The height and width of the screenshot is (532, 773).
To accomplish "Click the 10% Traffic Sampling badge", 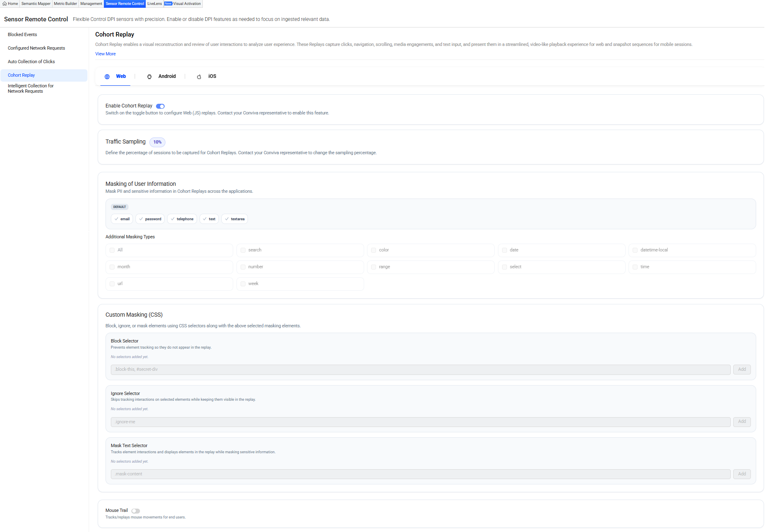I will 157,142.
